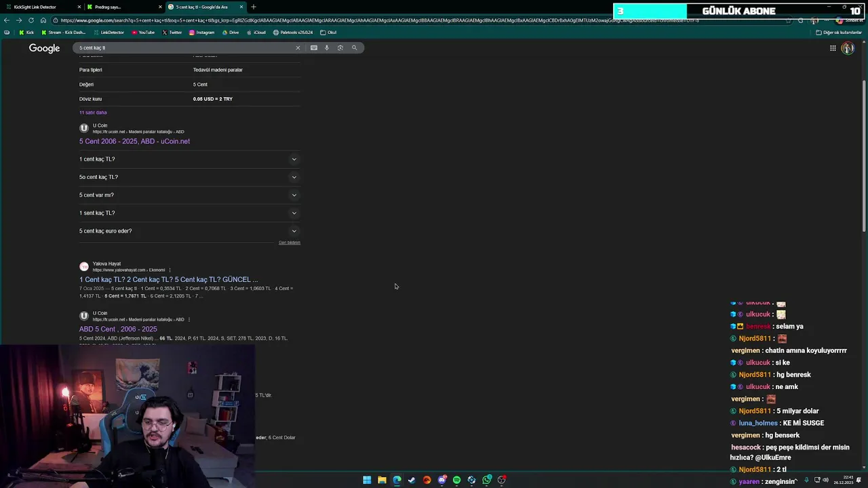
Task: Clear the Google search box text
Action: [x=297, y=47]
